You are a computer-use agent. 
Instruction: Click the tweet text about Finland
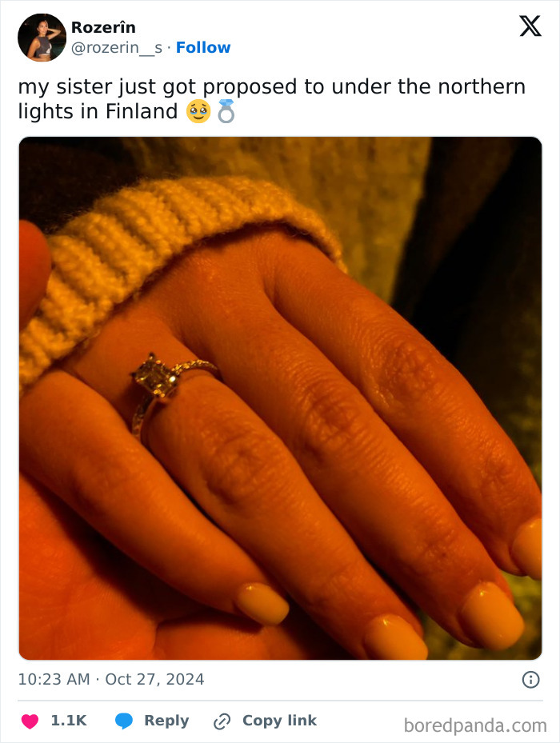pos(272,99)
